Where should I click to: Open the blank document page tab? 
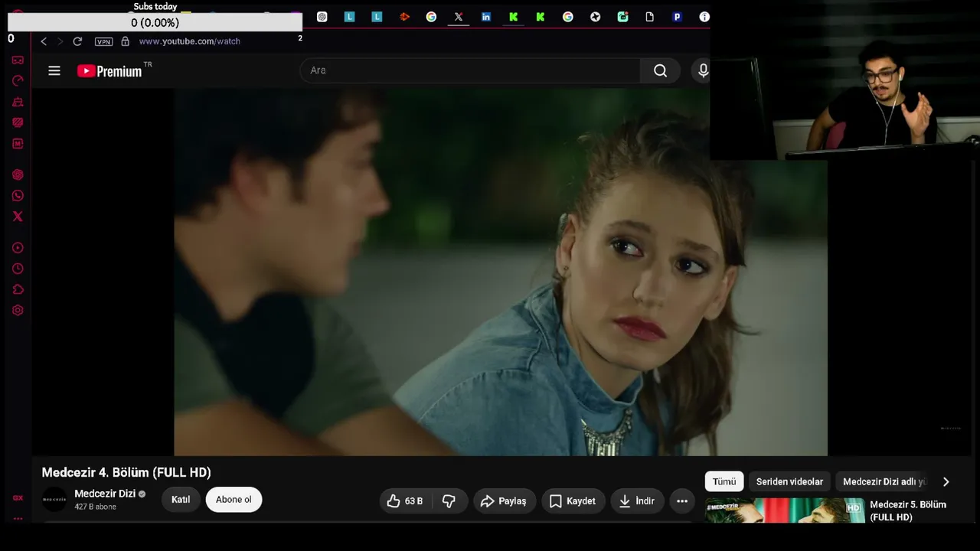coord(650,17)
